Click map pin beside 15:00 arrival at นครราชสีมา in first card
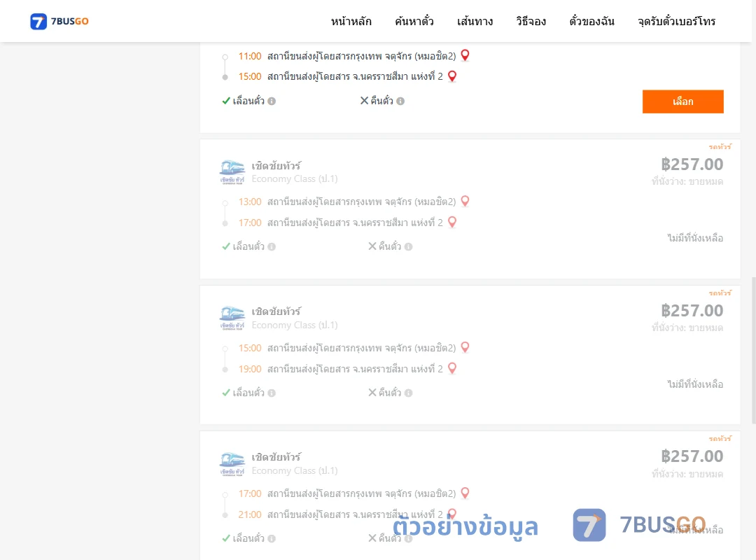 [x=452, y=76]
